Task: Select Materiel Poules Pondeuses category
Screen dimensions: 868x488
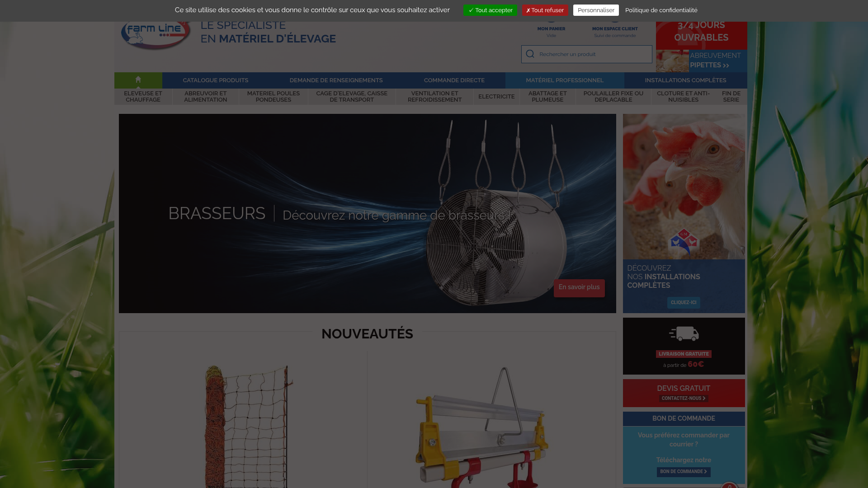Action: [274, 97]
